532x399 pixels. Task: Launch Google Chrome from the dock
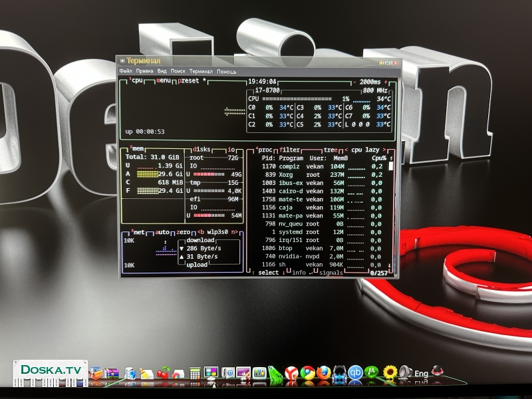tap(307, 373)
